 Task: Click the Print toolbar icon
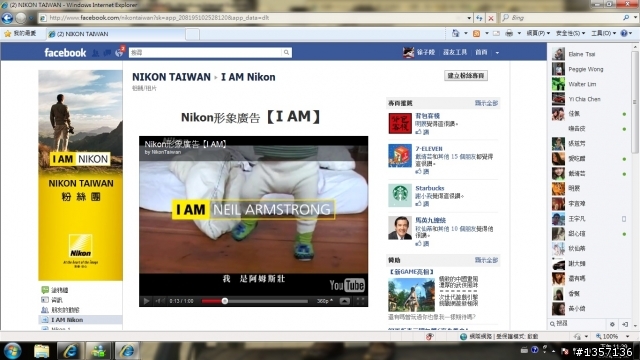click(509, 33)
